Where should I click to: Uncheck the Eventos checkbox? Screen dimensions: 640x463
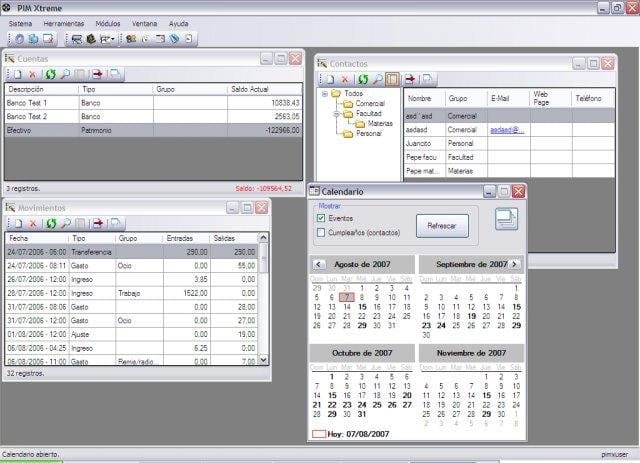coord(321,218)
